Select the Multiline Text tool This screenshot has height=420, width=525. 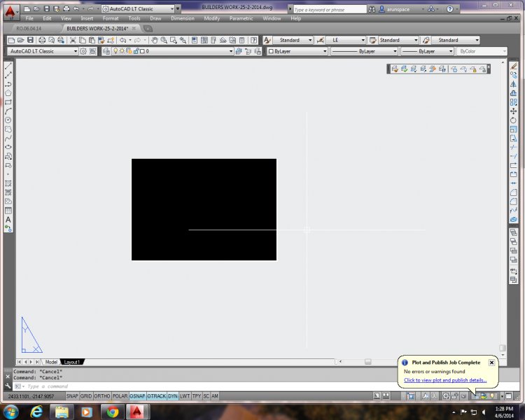tap(8, 219)
